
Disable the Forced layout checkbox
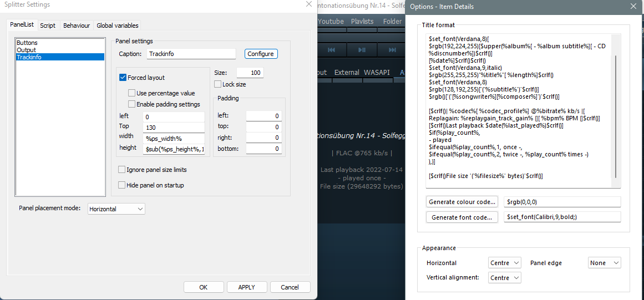[x=123, y=78]
